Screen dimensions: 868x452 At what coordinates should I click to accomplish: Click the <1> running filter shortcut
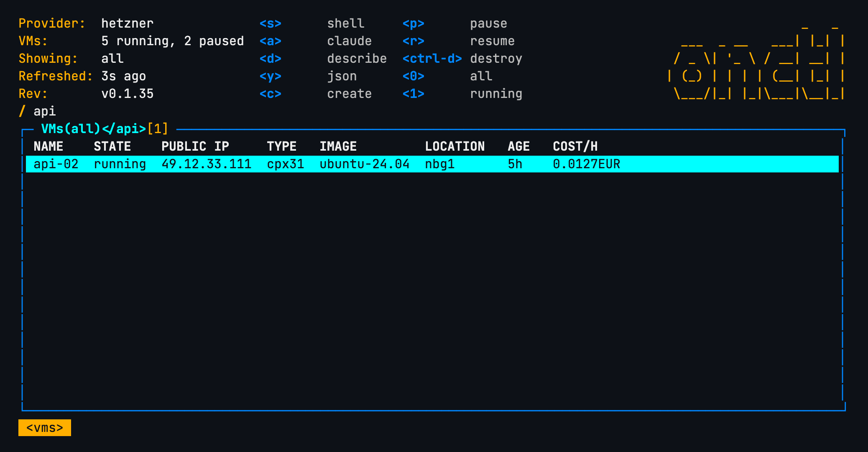click(462, 94)
